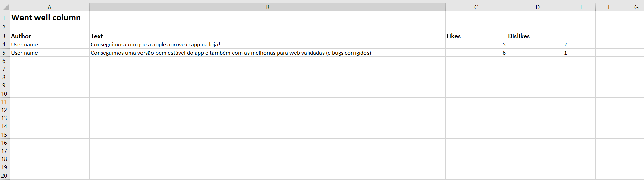Image resolution: width=644 pixels, height=180 pixels.
Task: Select row 1 header
Action: [x=4, y=18]
